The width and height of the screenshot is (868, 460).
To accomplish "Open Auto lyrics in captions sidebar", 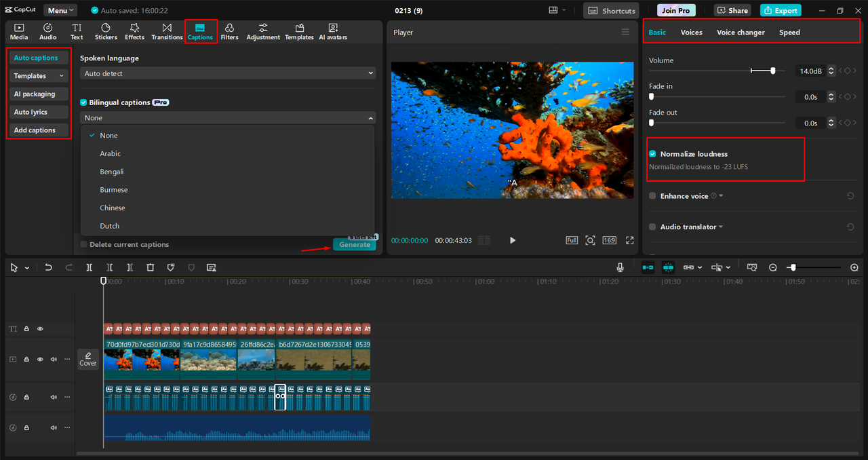I will pyautogui.click(x=39, y=112).
